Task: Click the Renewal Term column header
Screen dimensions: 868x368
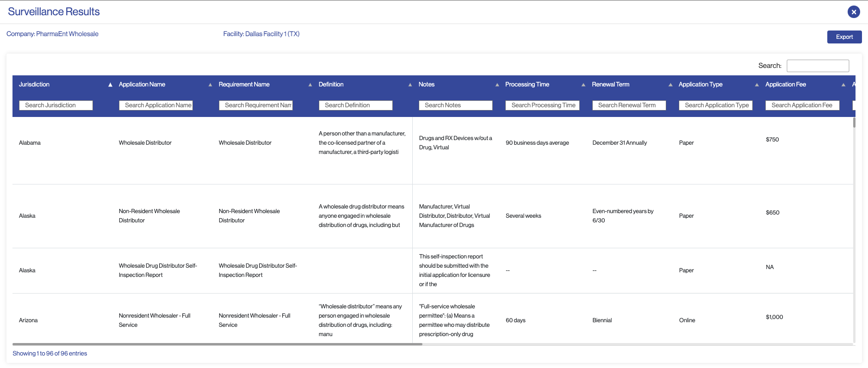Action: click(x=611, y=84)
